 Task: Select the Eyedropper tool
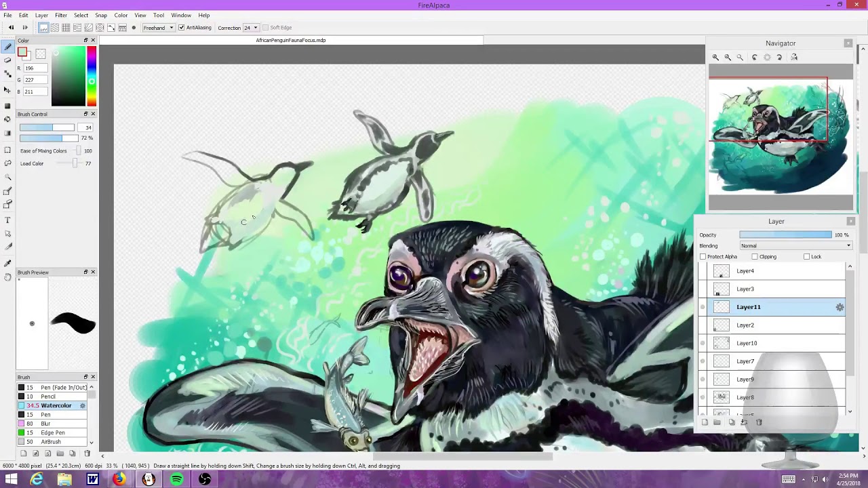tap(7, 263)
